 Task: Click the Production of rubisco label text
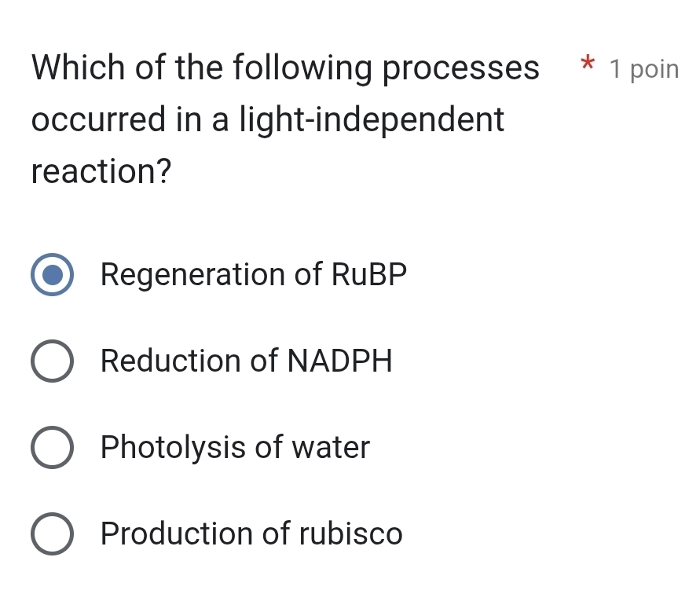251,533
